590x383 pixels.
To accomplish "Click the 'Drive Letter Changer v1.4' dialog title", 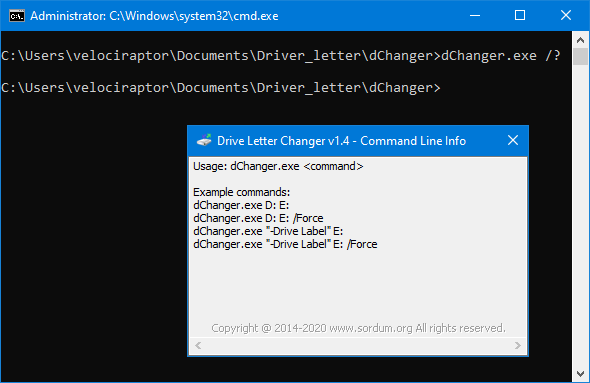I will (341, 141).
